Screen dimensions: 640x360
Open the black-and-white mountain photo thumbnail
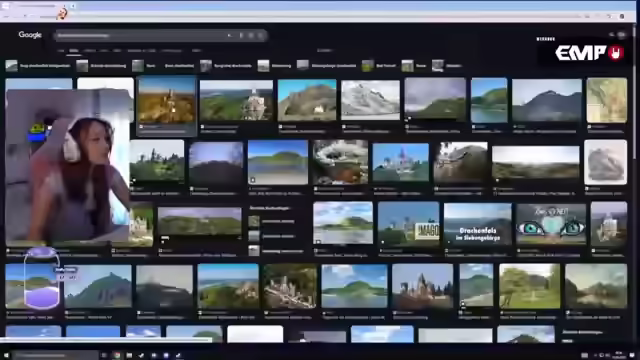[371, 100]
